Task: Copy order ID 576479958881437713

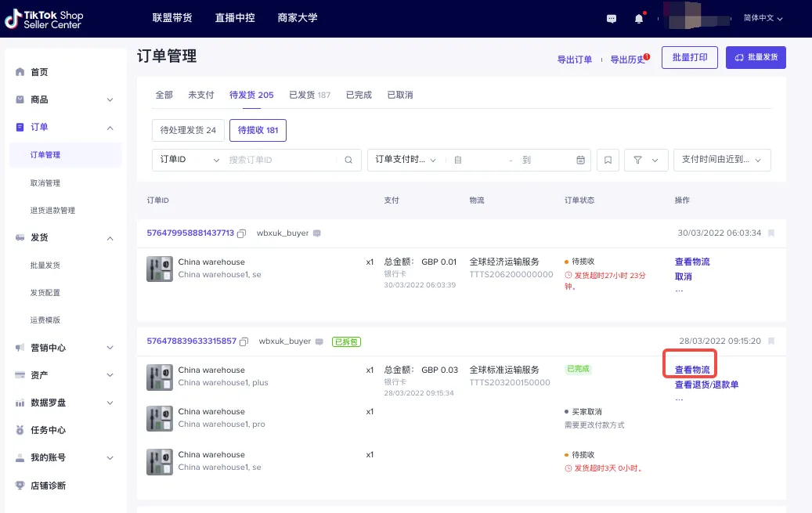Action: [240, 233]
